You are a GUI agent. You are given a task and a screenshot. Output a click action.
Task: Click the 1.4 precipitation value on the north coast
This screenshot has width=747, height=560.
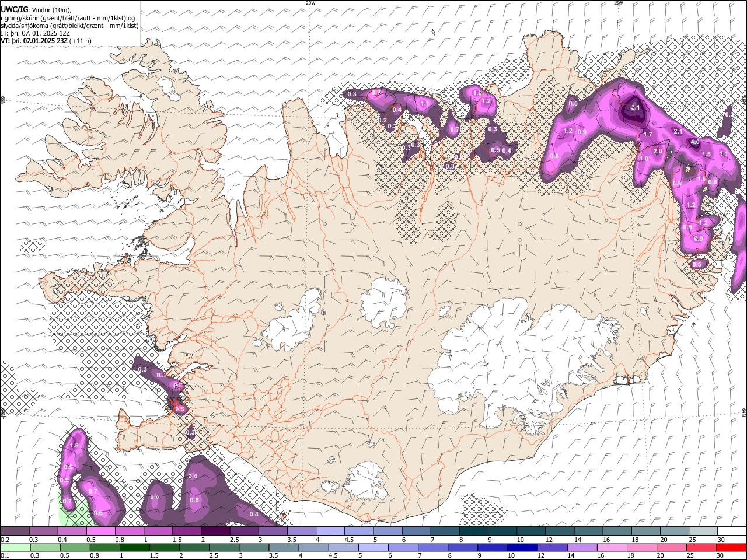click(x=477, y=93)
